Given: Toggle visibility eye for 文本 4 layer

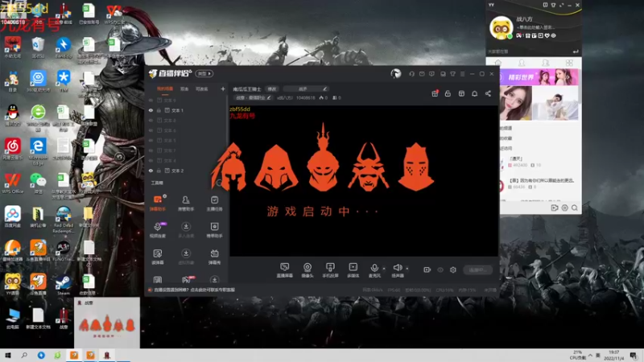Looking at the screenshot, I should coord(151,160).
